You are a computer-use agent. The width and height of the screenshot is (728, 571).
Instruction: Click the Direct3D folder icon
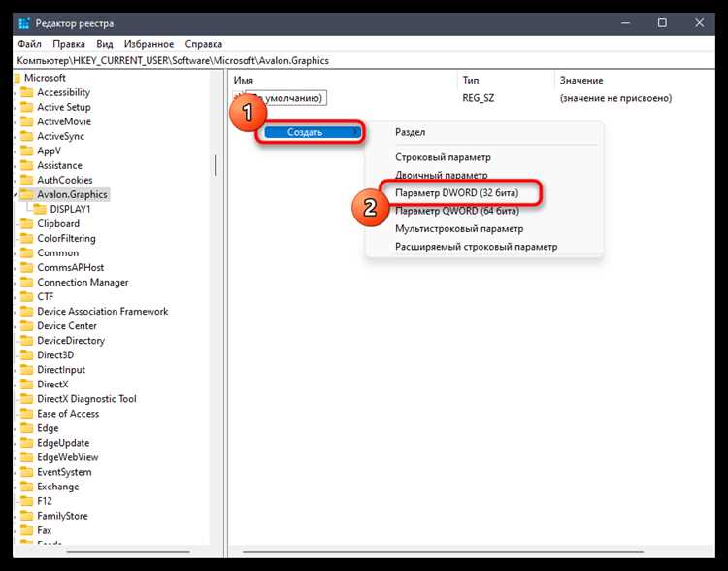pyautogui.click(x=27, y=355)
